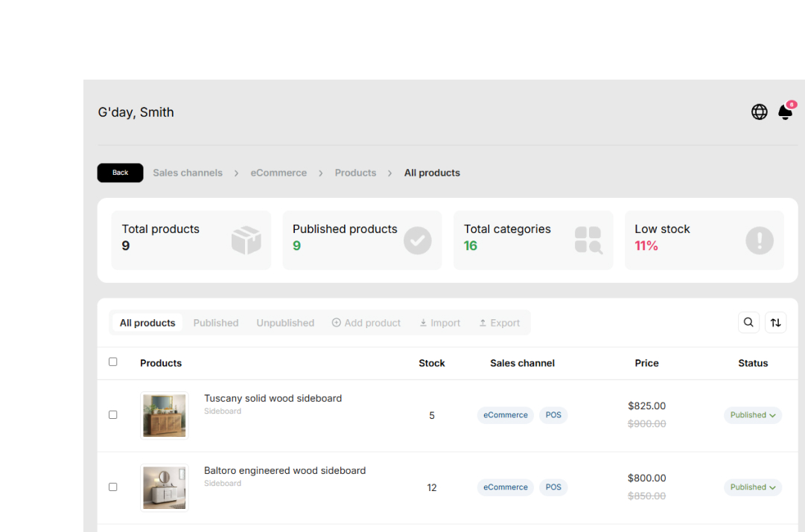Click the Sales channel column header
This screenshot has width=805, height=532.
coord(522,363)
